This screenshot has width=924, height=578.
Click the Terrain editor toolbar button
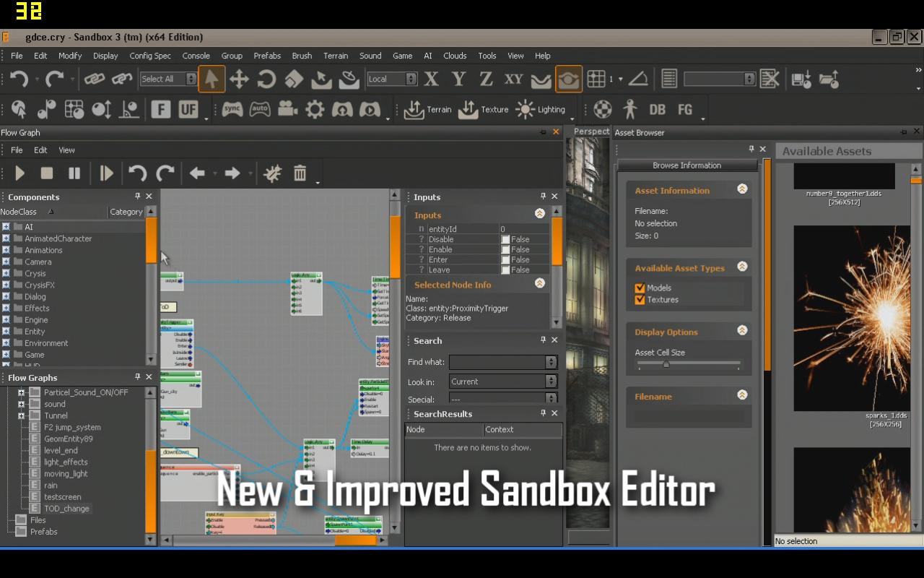pyautogui.click(x=427, y=109)
